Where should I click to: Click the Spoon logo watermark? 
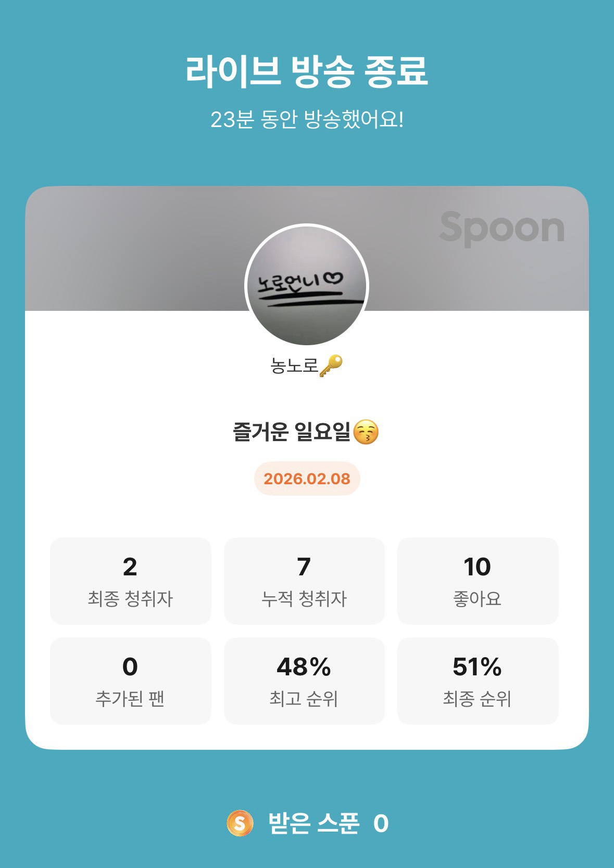[x=502, y=228]
